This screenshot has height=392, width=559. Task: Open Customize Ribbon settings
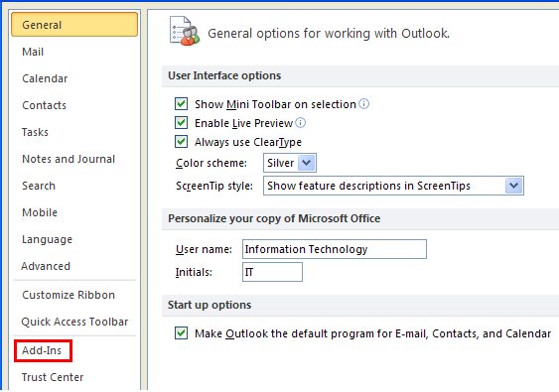coord(69,295)
